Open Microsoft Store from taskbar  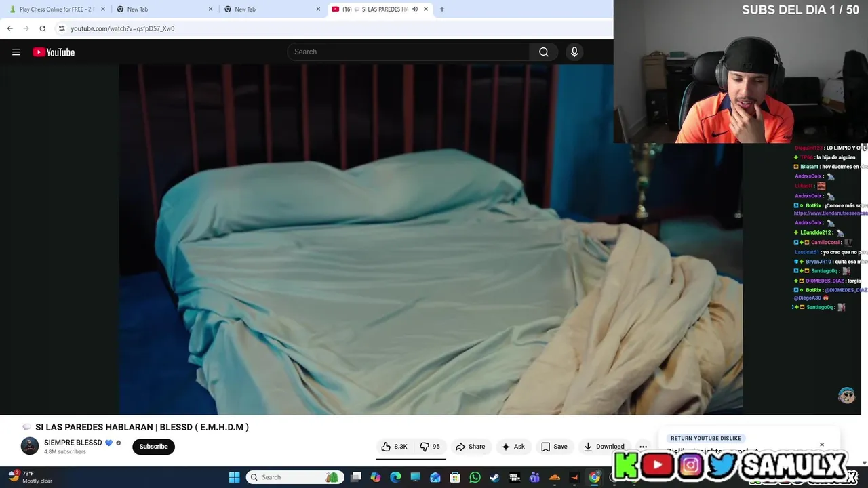pyautogui.click(x=455, y=477)
